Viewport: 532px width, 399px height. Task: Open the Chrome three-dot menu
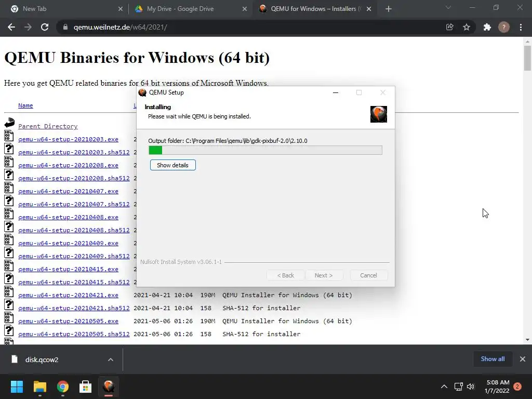[521, 27]
